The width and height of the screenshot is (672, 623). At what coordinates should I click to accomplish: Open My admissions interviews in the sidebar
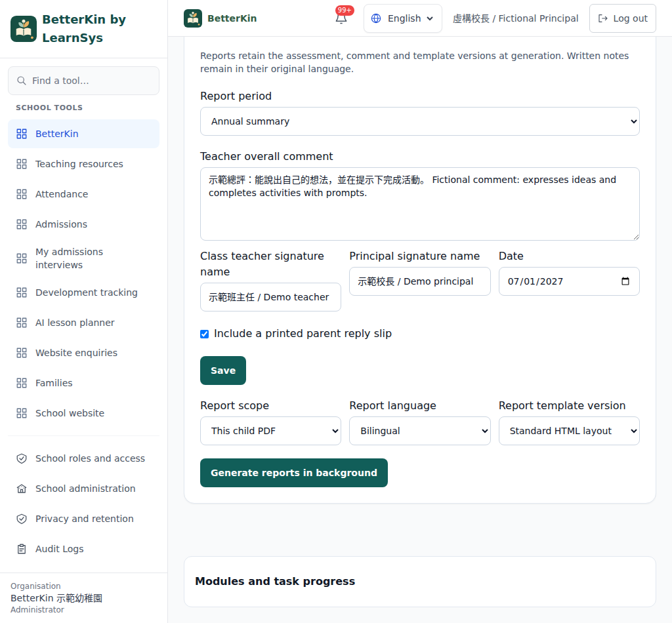tap(83, 258)
